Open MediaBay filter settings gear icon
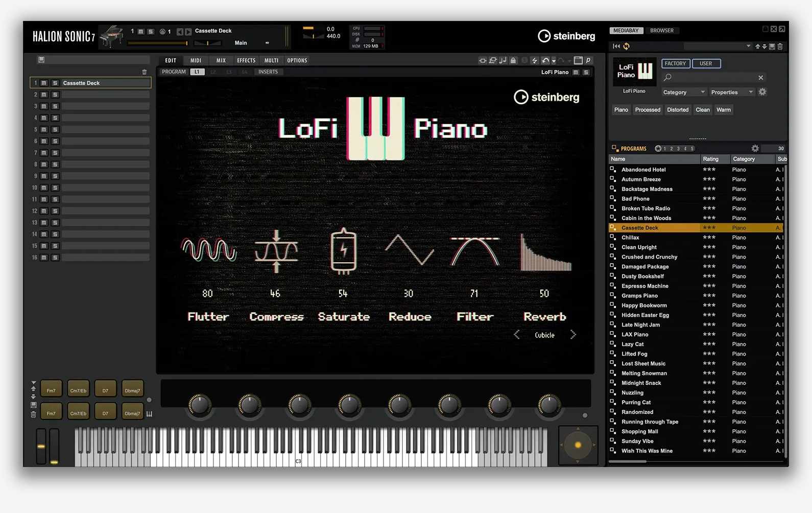This screenshot has height=513, width=812. coord(762,92)
